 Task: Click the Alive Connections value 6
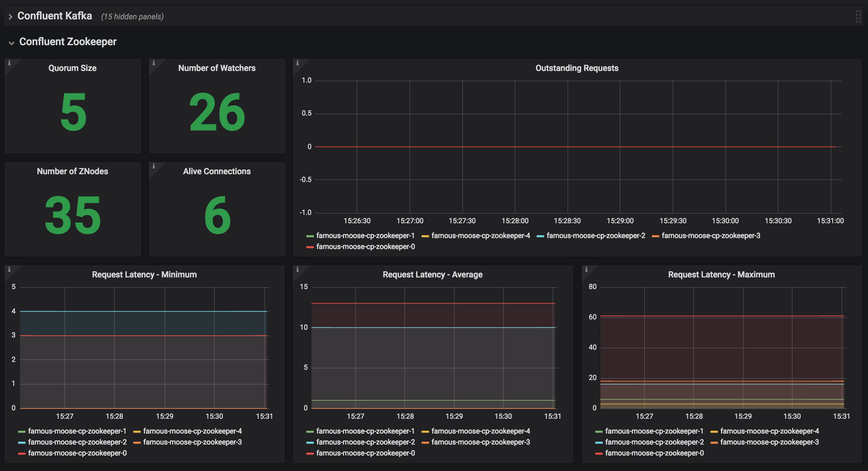pyautogui.click(x=217, y=215)
